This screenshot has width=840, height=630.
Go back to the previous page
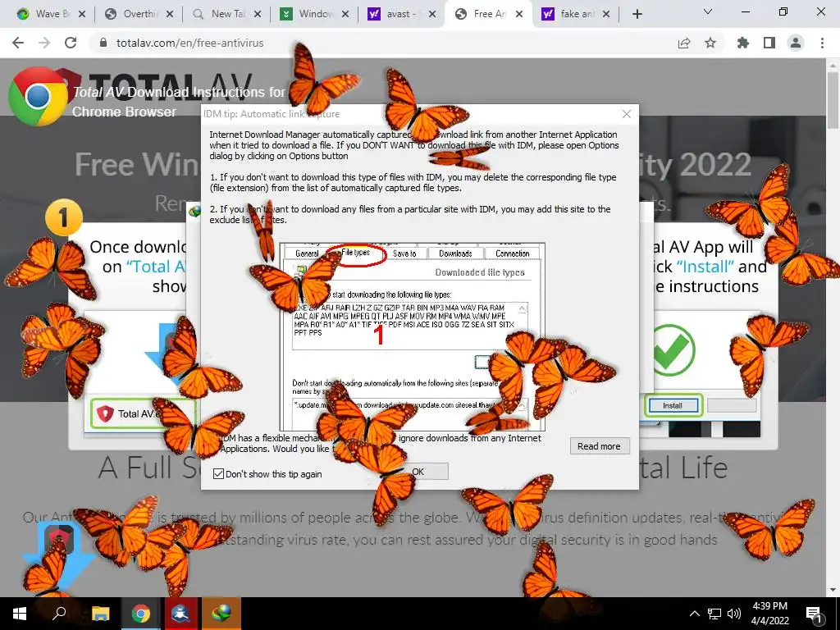click(18, 43)
